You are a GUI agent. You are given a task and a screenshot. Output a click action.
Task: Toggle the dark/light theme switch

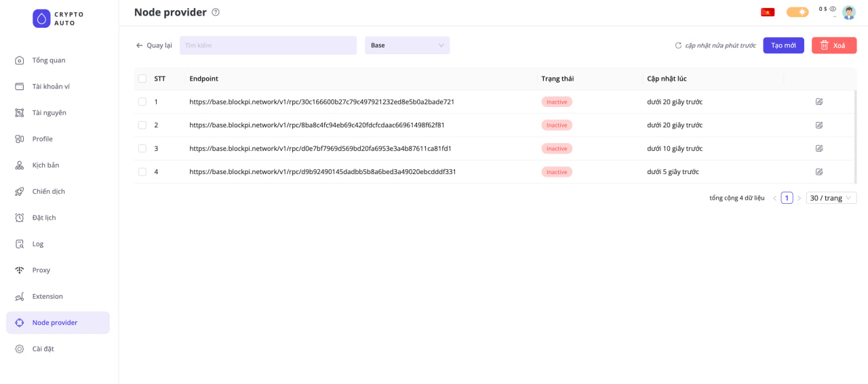pyautogui.click(x=797, y=12)
